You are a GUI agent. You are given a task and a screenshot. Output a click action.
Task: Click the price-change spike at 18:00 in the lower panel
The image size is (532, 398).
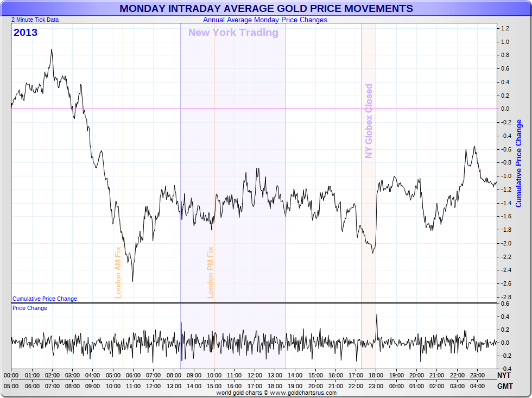pos(377,315)
